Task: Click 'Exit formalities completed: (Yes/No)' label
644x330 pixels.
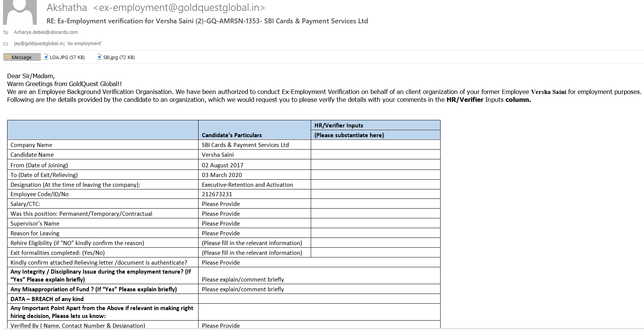Action: tap(57, 253)
